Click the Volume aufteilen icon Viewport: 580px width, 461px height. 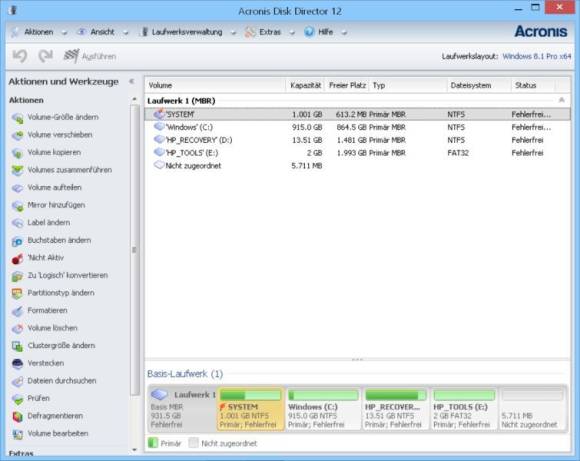click(17, 188)
